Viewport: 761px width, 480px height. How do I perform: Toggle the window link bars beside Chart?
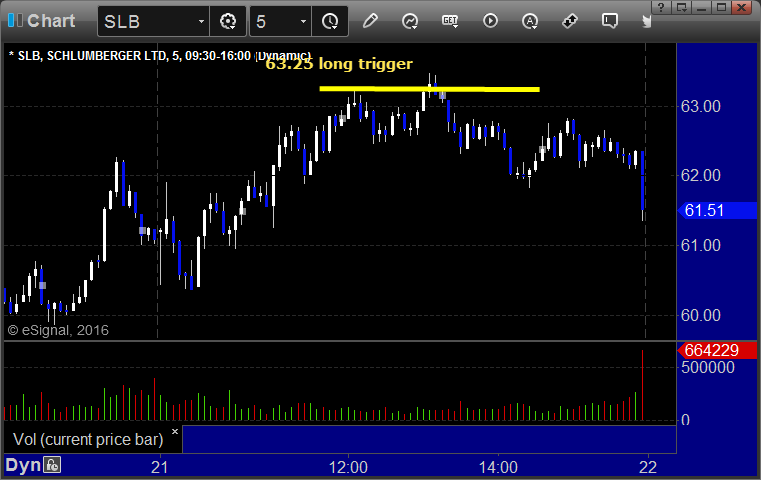[15, 20]
